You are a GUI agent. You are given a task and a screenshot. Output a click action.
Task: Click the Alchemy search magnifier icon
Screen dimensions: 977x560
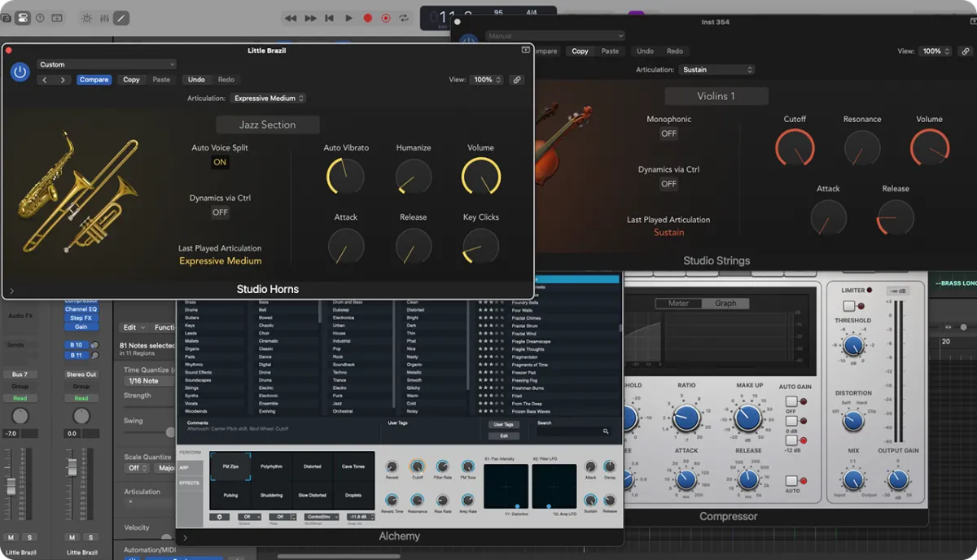tap(606, 431)
